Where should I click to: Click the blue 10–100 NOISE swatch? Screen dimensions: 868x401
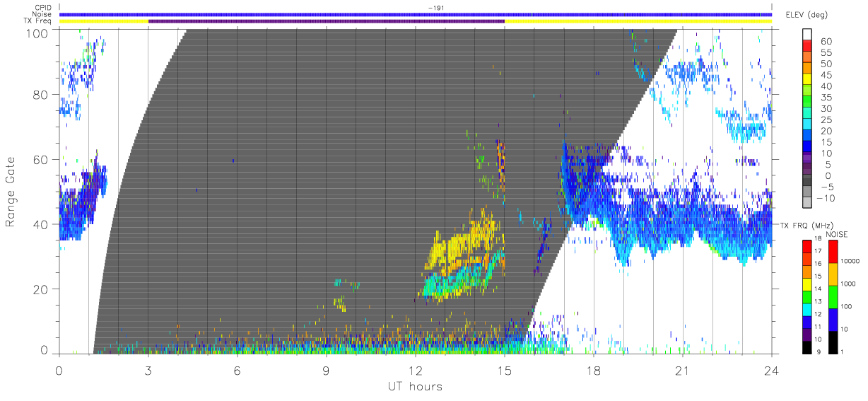(x=833, y=319)
